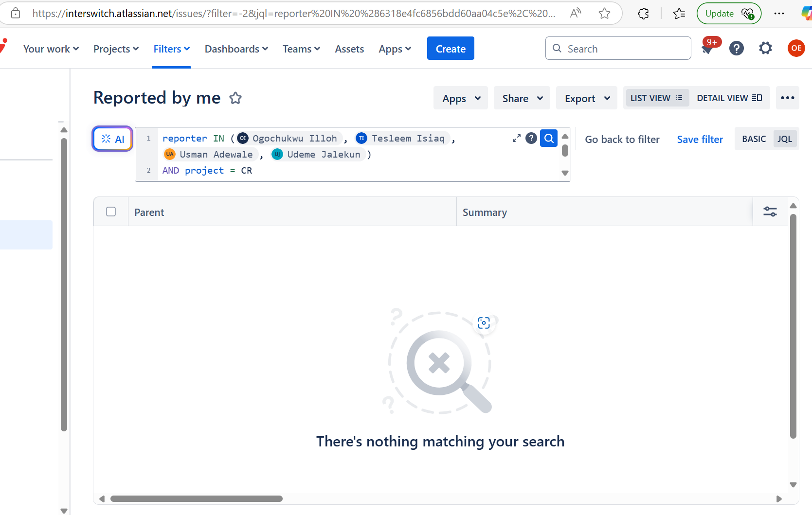Viewport: 812px width, 515px height.
Task: Click the Save filter link
Action: click(700, 140)
